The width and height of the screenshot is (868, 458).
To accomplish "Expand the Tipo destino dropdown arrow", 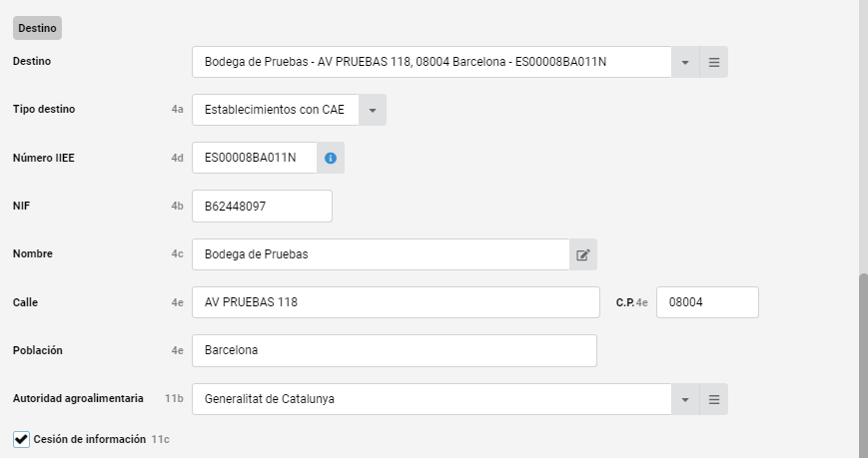I will pos(373,110).
